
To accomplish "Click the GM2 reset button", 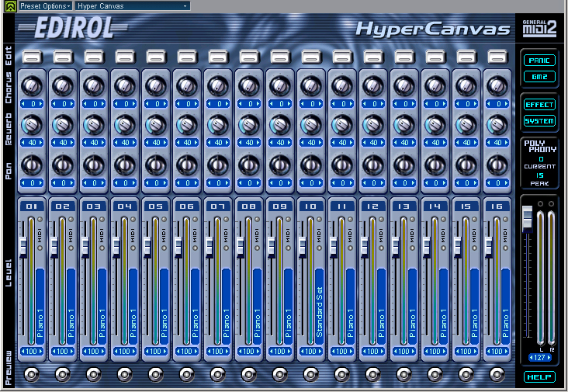I will (x=539, y=76).
